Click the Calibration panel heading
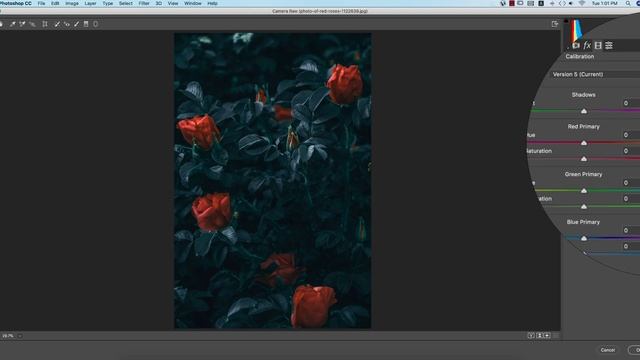 (x=580, y=56)
